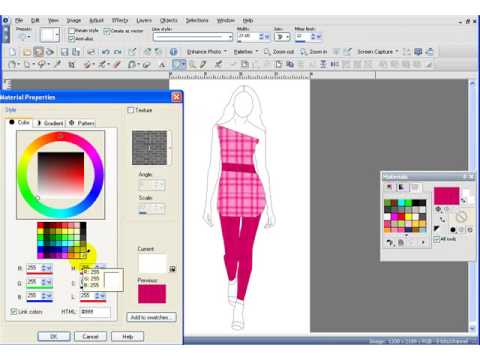The width and height of the screenshot is (480, 360).
Task: Click the Previous color magenta swatch
Action: [152, 294]
